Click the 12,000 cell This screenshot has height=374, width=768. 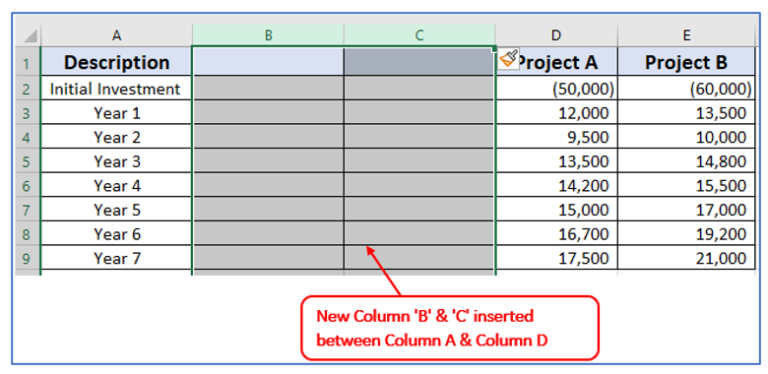point(557,113)
